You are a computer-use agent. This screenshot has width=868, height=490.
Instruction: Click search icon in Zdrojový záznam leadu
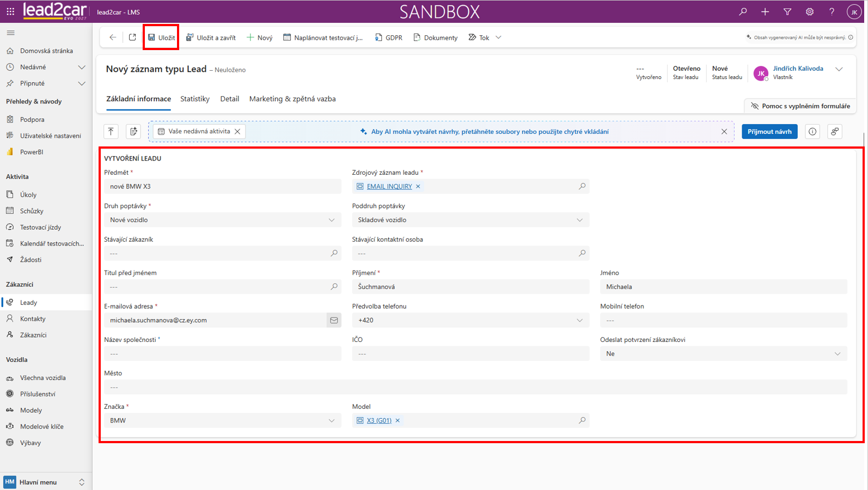click(x=582, y=186)
